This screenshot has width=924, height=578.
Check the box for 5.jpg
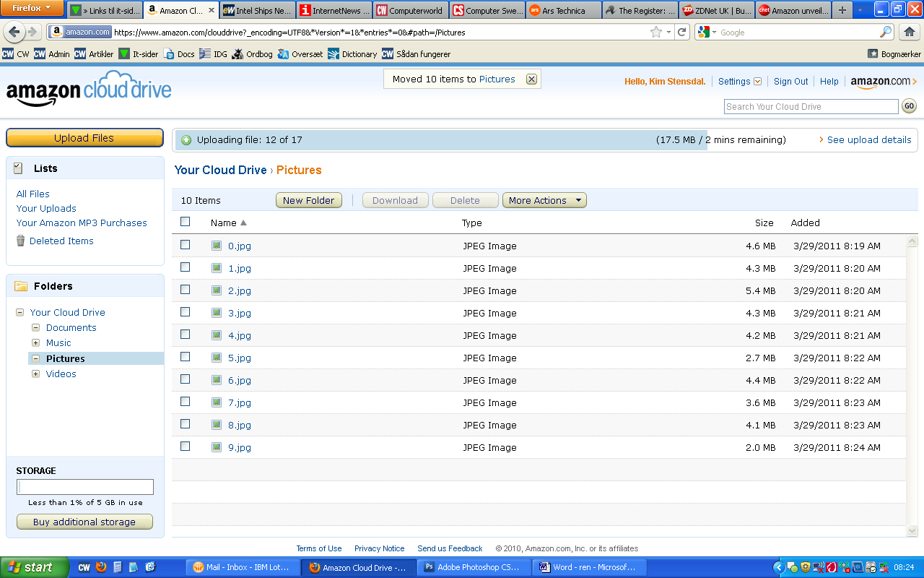pos(186,357)
